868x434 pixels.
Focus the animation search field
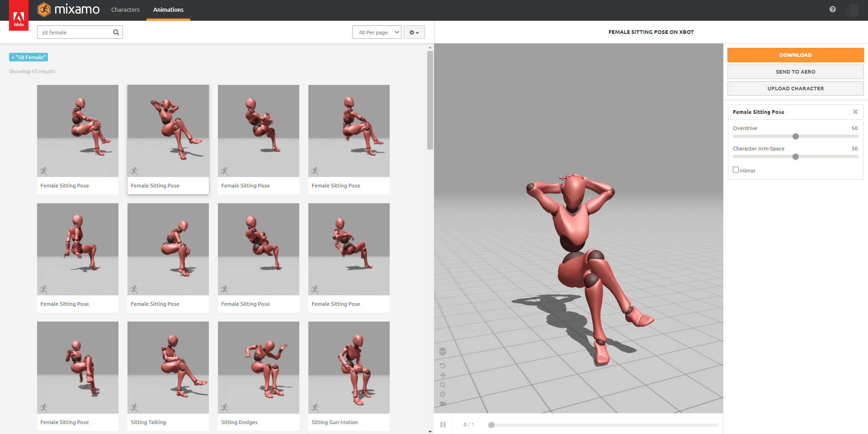point(80,33)
